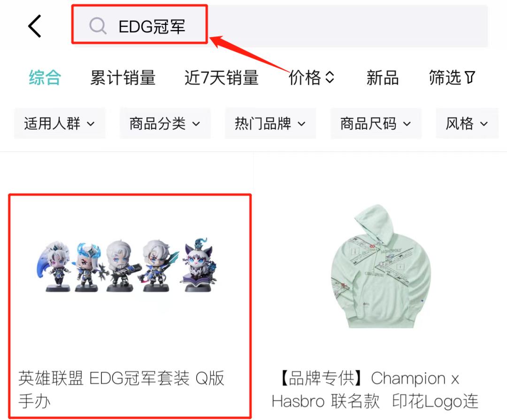
Task: Select the 新品 tab
Action: [x=383, y=78]
